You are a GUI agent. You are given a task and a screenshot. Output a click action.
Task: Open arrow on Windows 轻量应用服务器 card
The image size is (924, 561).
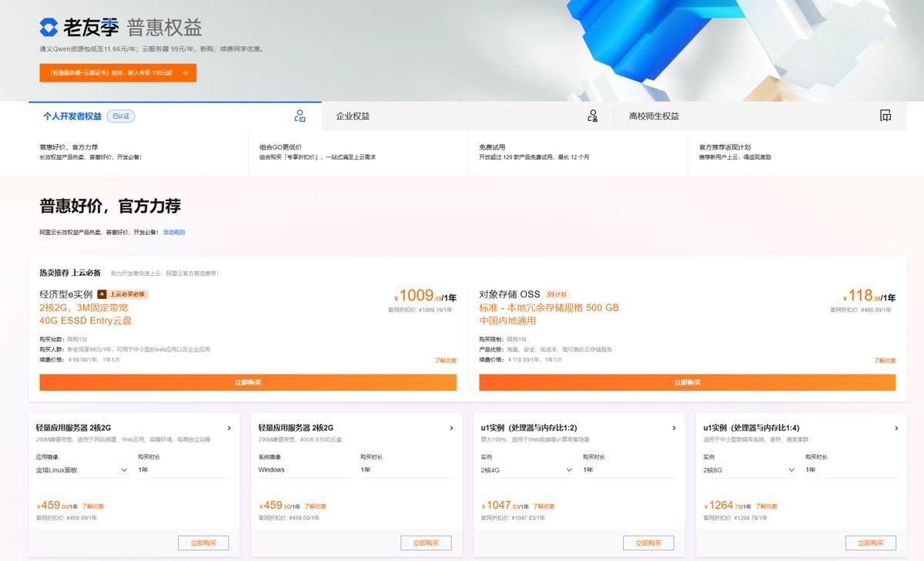tap(451, 428)
